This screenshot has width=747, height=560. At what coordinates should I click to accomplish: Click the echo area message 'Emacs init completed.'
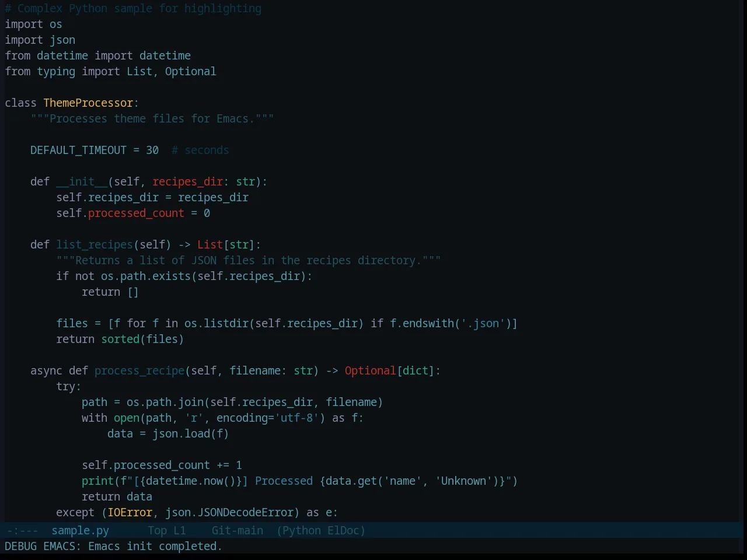click(155, 546)
